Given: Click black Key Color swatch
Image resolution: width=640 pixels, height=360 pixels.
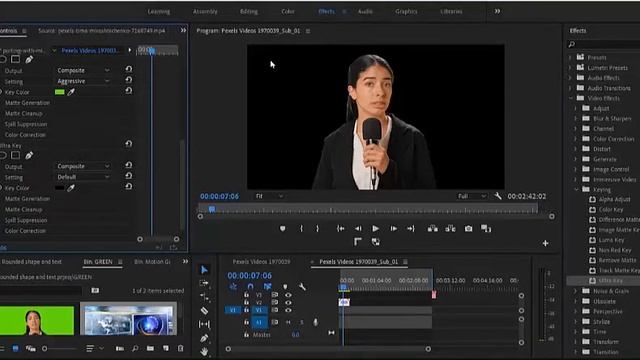Looking at the screenshot, I should point(60,188).
